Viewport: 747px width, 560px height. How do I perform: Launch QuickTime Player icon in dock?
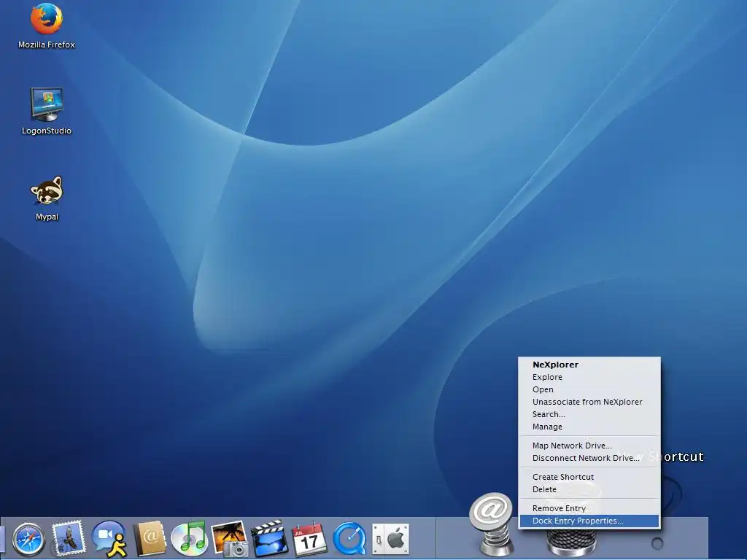coord(349,539)
